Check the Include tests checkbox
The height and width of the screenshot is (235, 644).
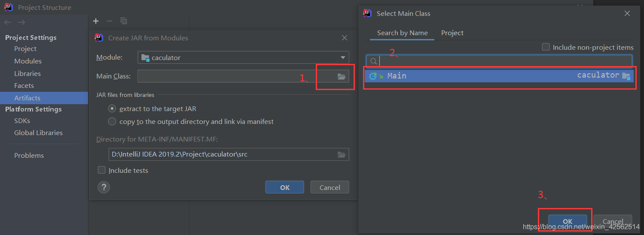(102, 170)
